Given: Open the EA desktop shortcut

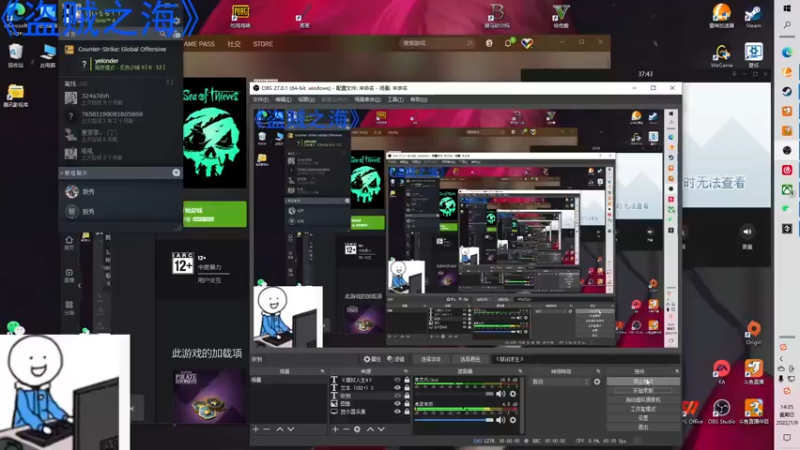Looking at the screenshot, I should coord(721,371).
